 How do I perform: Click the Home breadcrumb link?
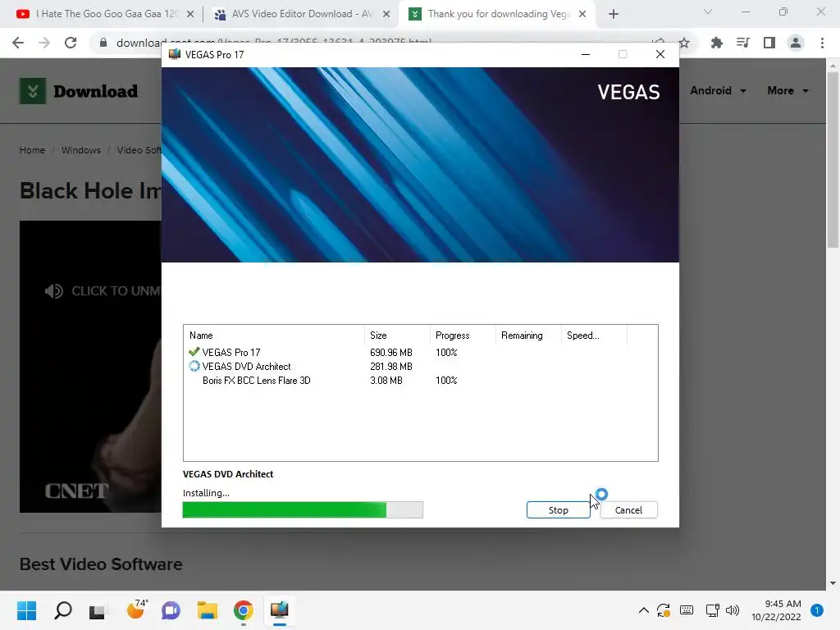click(x=32, y=150)
